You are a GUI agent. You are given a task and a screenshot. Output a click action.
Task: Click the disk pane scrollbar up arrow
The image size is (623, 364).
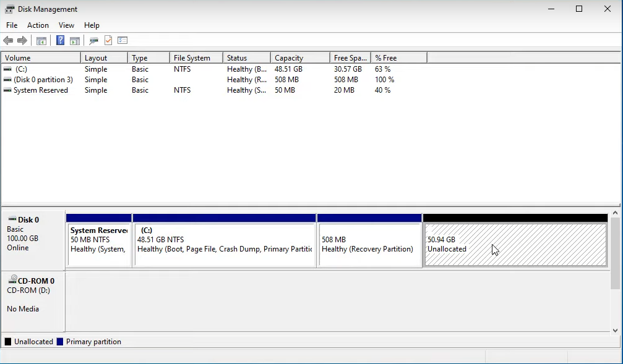click(615, 213)
